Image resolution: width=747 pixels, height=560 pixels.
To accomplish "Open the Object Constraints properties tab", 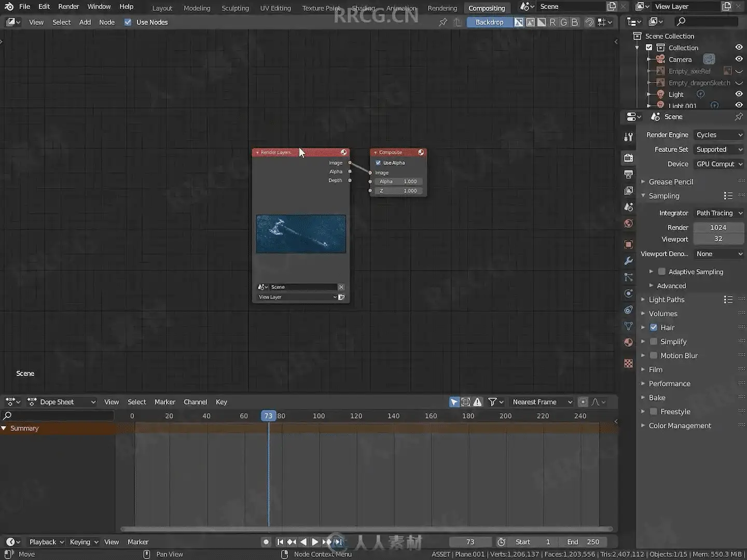I will (629, 310).
